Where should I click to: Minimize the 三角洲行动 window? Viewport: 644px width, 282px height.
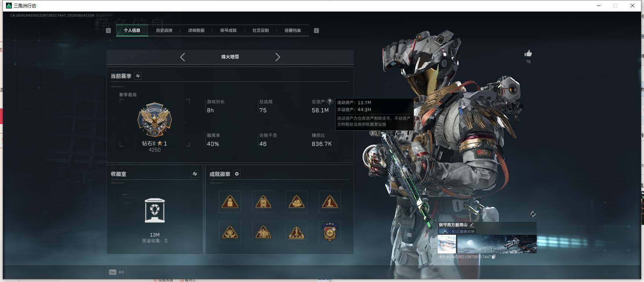point(599,6)
